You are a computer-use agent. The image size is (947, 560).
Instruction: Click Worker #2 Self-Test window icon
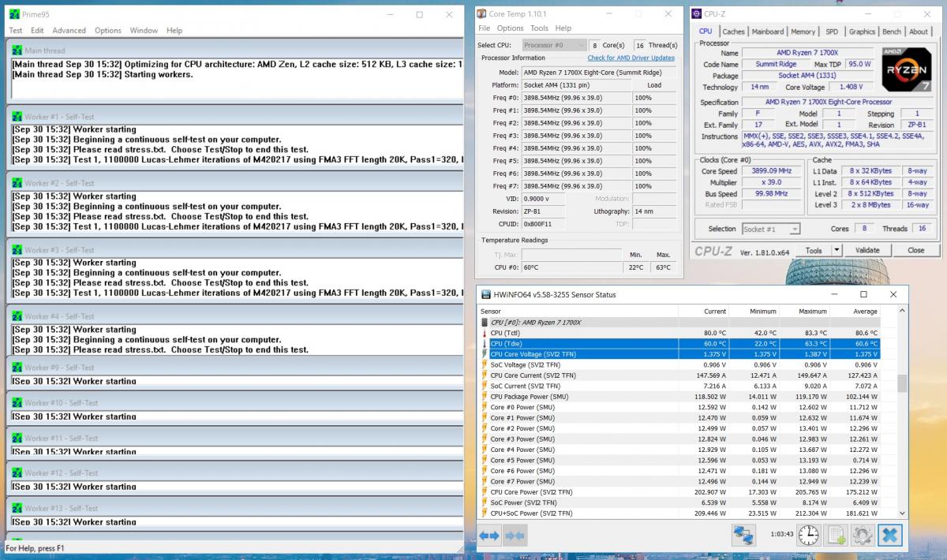click(x=17, y=183)
